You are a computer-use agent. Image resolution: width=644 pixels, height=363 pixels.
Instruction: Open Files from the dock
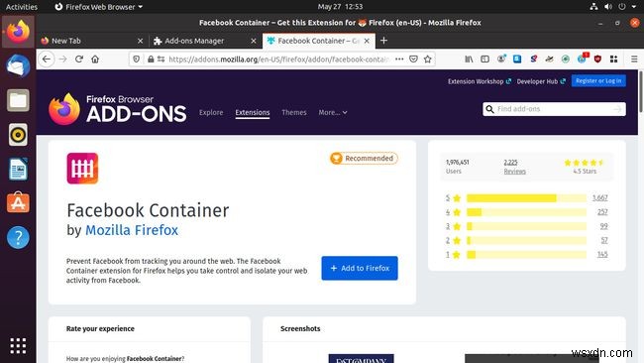[18, 100]
